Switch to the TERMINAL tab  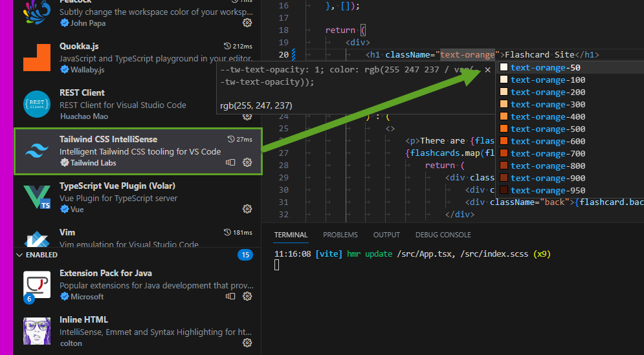[291, 235]
